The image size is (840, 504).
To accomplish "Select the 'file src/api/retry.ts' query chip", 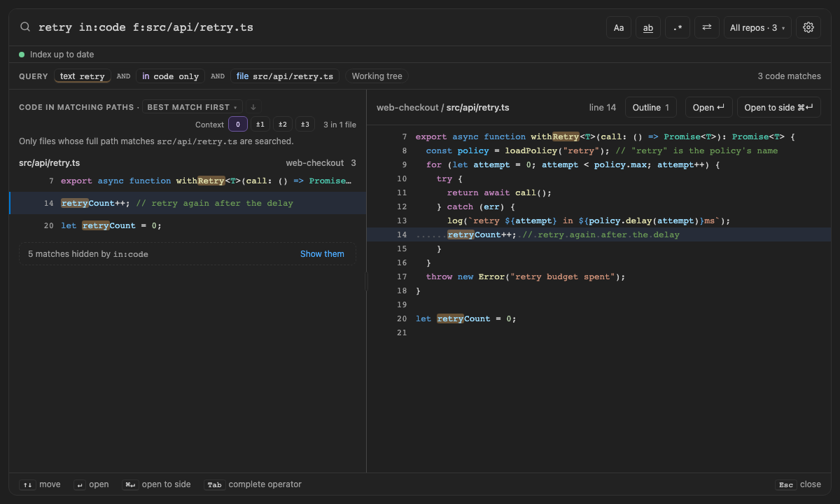I will [x=285, y=76].
